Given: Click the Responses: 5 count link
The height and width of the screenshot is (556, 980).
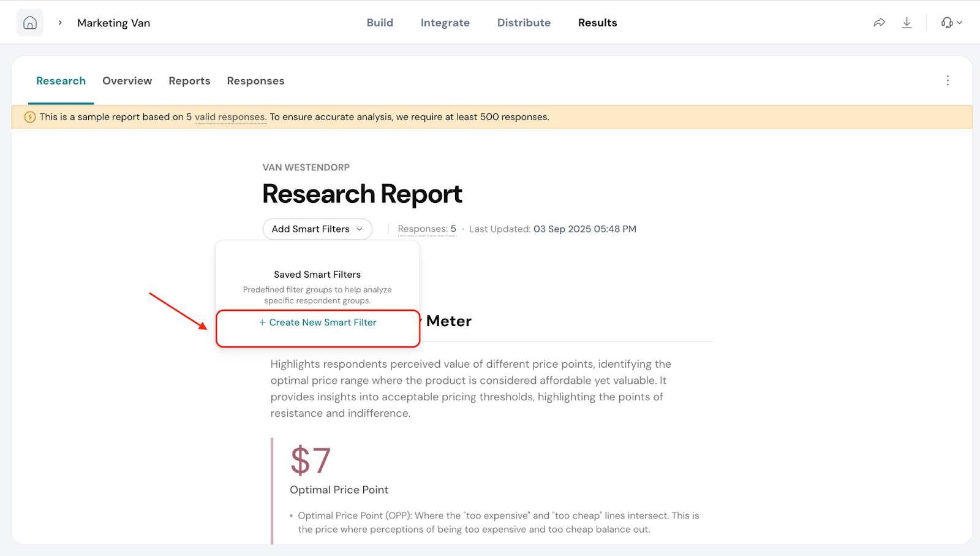Looking at the screenshot, I should (x=427, y=229).
